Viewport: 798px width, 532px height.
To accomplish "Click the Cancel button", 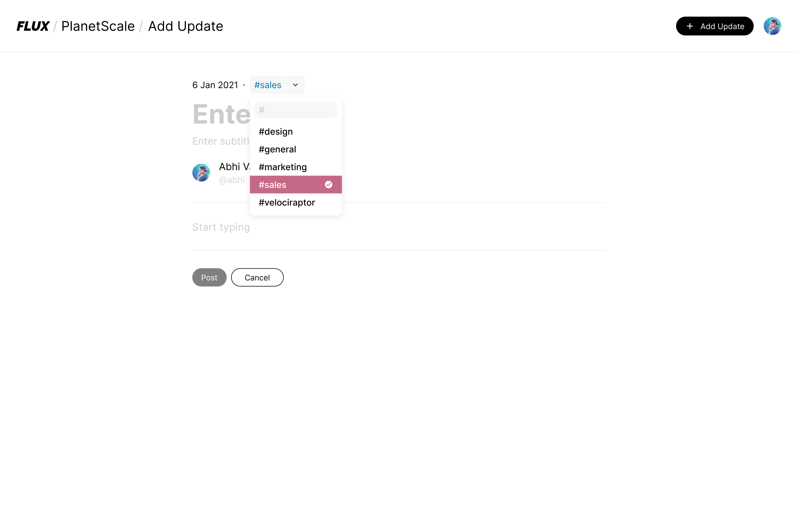I will [x=257, y=278].
